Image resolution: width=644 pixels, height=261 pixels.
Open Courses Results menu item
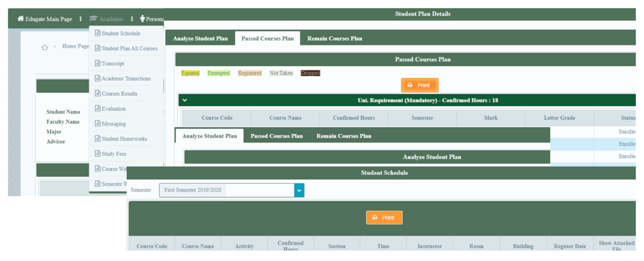tap(119, 93)
